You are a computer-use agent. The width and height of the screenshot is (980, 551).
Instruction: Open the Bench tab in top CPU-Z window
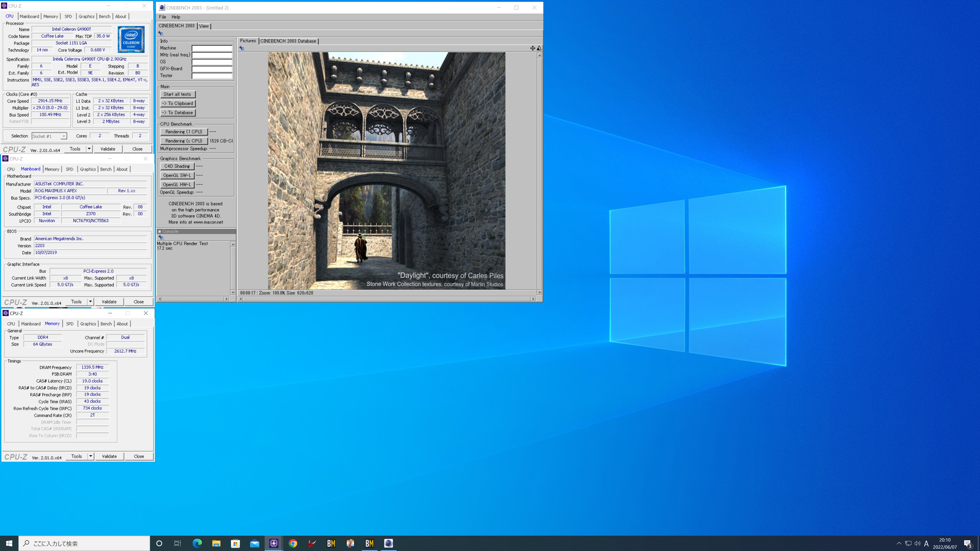pyautogui.click(x=105, y=16)
